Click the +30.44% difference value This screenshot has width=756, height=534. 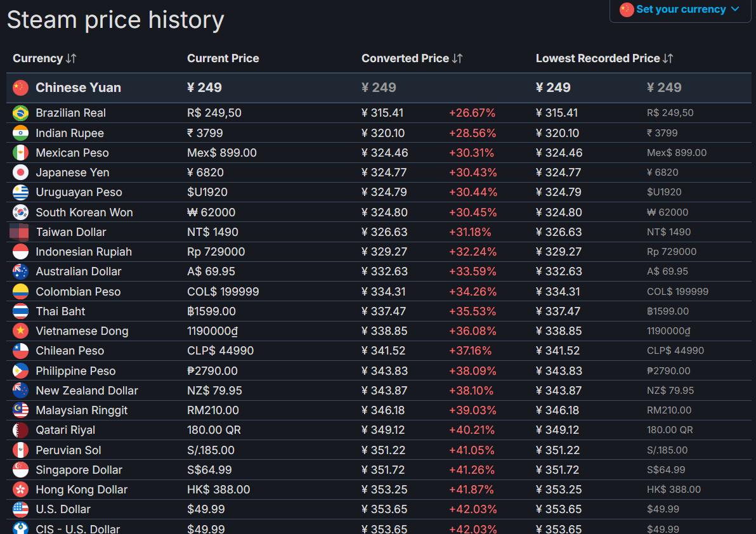tap(473, 192)
